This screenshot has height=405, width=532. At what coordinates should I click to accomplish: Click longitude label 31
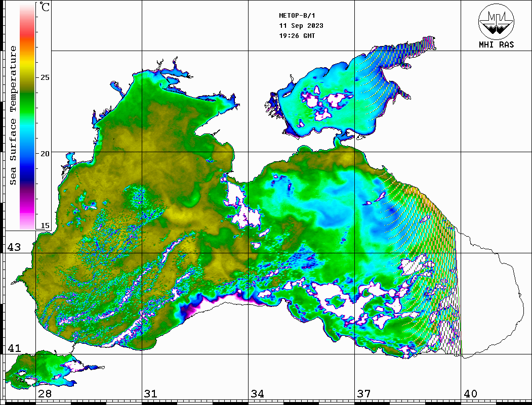tap(151, 394)
